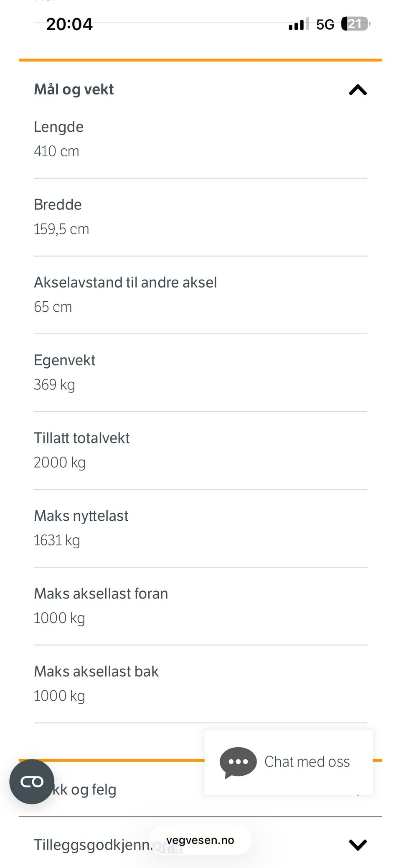Select the Maks nyttelast 1631 kg row

pyautogui.click(x=200, y=528)
